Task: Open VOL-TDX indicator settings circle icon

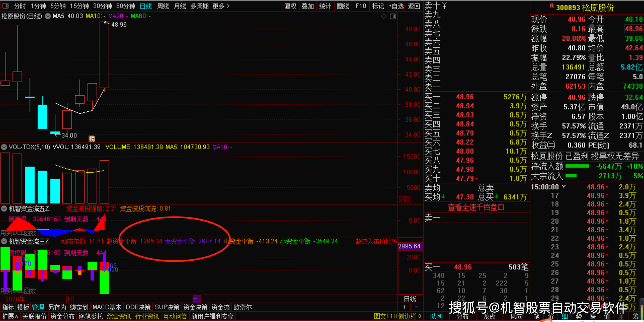Action: coord(4,147)
